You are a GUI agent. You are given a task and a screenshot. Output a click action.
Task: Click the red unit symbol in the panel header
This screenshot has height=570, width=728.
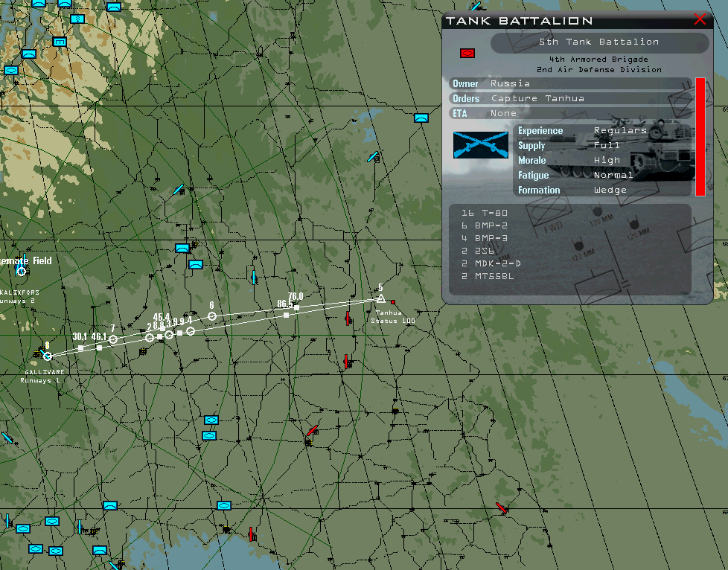point(467,54)
